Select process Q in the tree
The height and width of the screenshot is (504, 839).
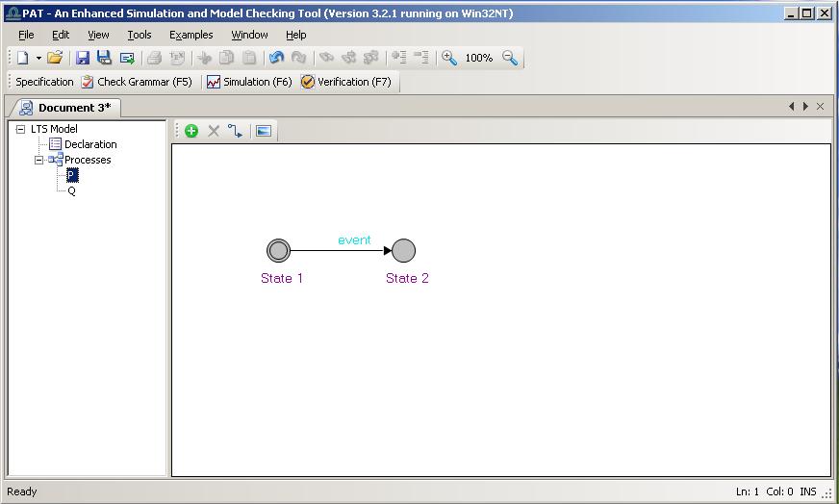[x=71, y=190]
